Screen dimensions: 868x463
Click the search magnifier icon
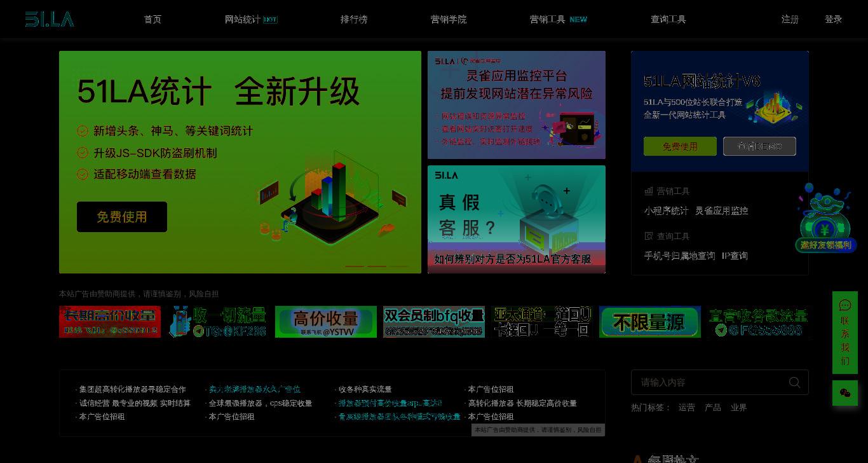click(794, 382)
